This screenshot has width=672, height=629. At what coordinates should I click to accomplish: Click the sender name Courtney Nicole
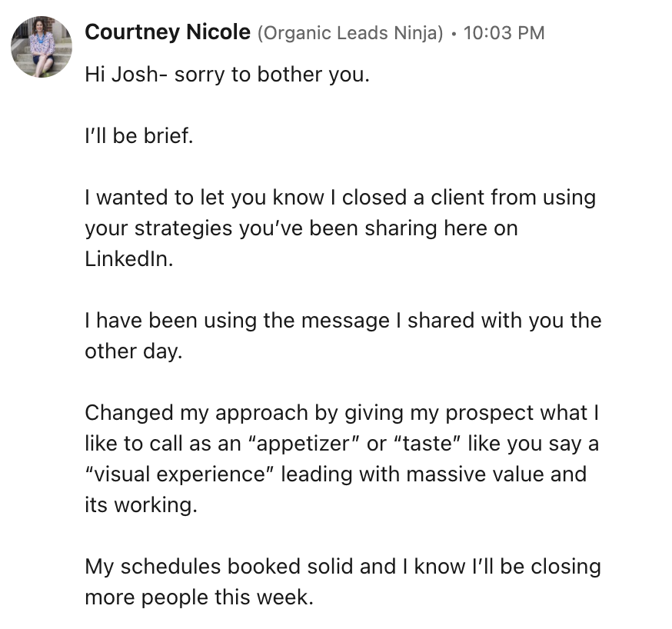(x=168, y=32)
